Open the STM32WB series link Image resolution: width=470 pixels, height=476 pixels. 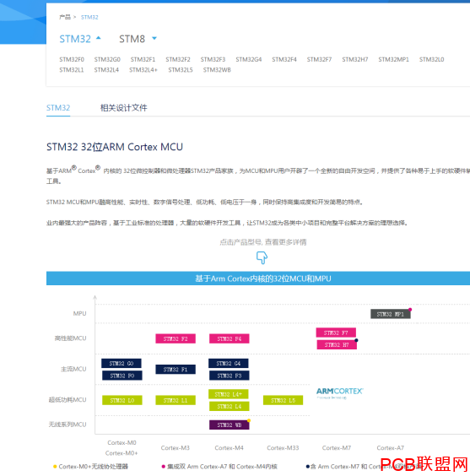(217, 70)
